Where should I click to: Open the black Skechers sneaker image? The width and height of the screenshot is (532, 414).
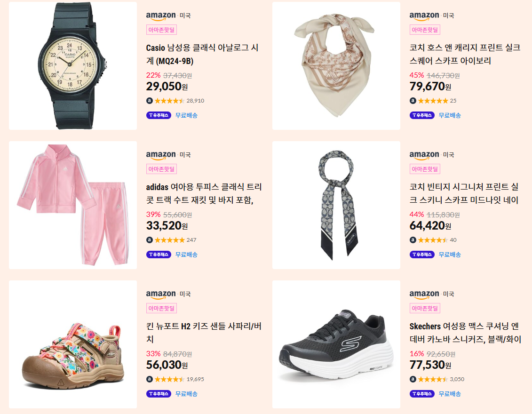[x=336, y=344]
